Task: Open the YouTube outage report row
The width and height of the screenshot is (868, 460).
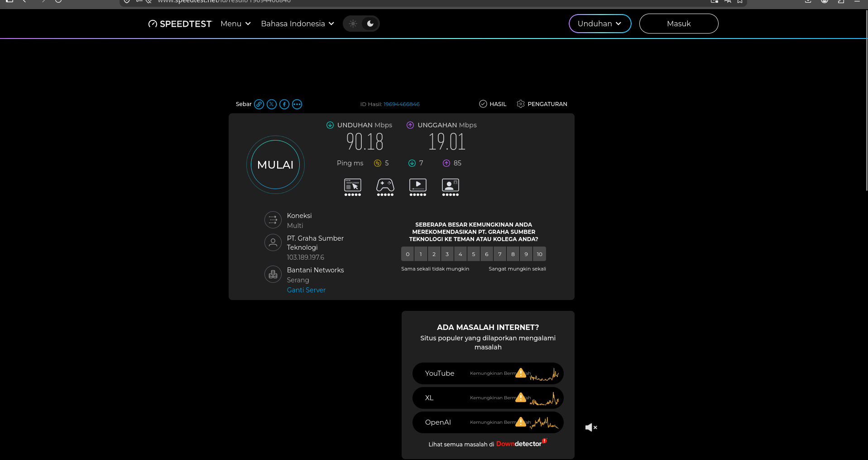Action: [488, 373]
